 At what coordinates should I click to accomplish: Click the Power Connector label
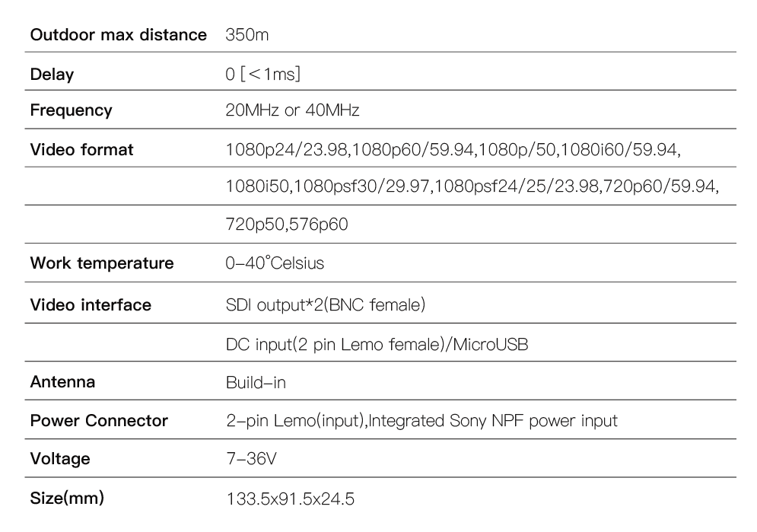tap(98, 420)
